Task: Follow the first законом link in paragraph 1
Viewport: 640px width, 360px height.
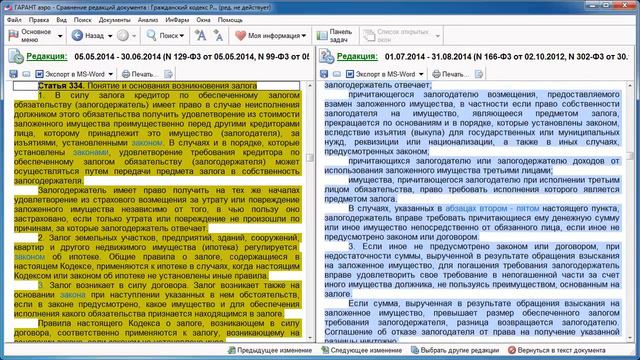Action: click(147, 143)
